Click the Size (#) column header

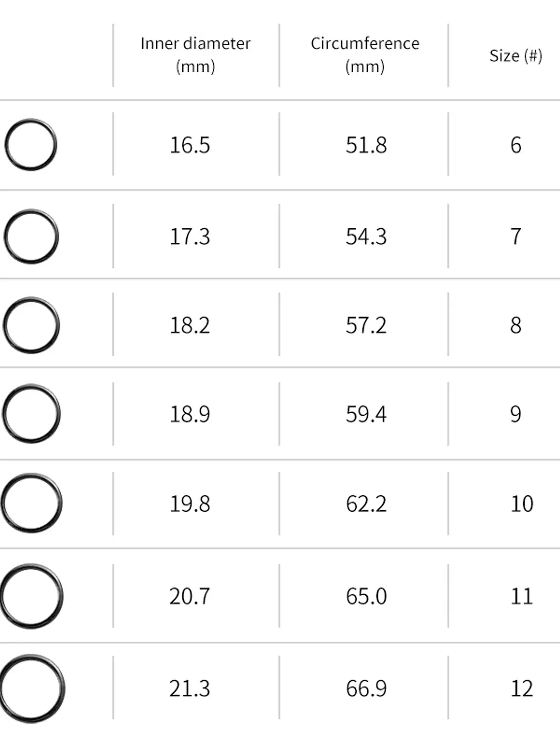click(515, 56)
